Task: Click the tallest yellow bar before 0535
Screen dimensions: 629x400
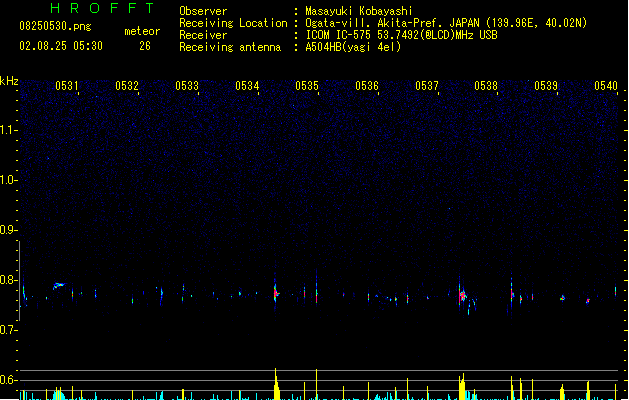Action: click(x=276, y=384)
